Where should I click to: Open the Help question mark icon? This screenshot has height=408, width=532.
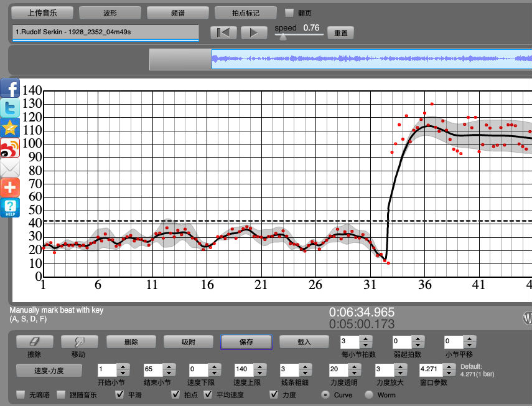(x=10, y=207)
